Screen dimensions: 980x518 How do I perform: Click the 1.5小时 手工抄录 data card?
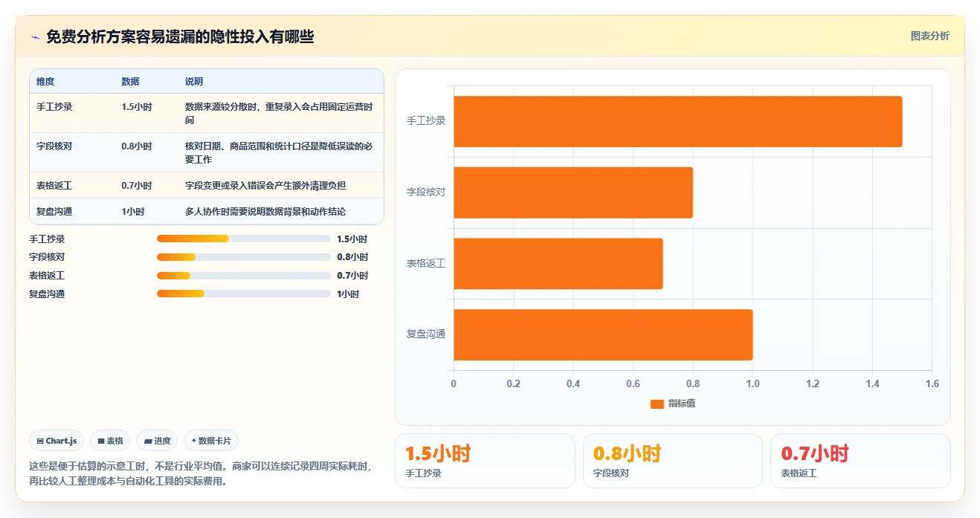pos(485,461)
